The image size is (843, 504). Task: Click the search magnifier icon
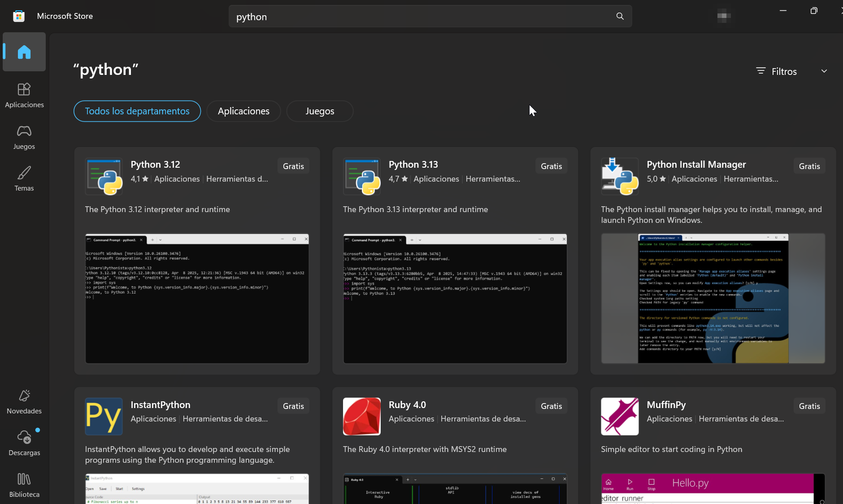coord(620,16)
